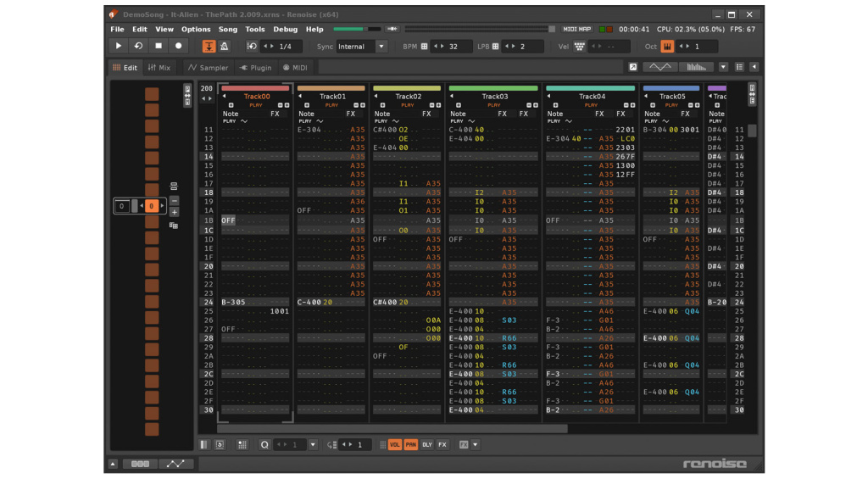Click the BPM tap tempo icon
The width and height of the screenshot is (868, 479).
424,47
